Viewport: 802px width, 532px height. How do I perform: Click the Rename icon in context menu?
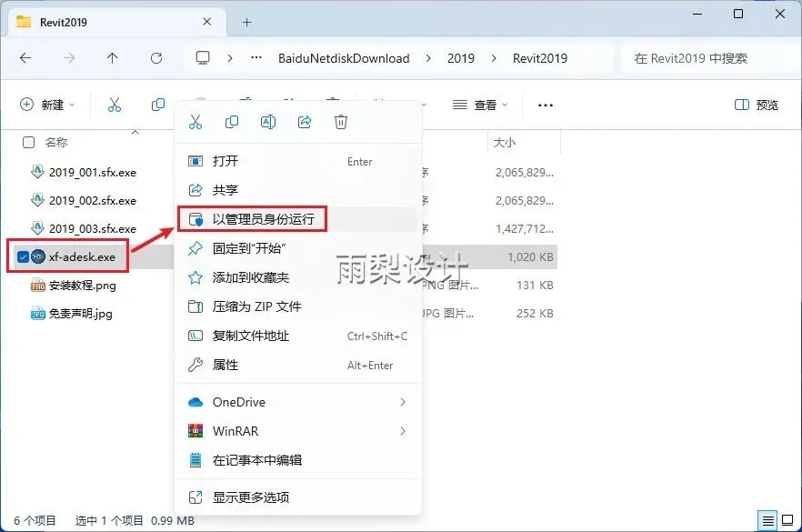[268, 122]
